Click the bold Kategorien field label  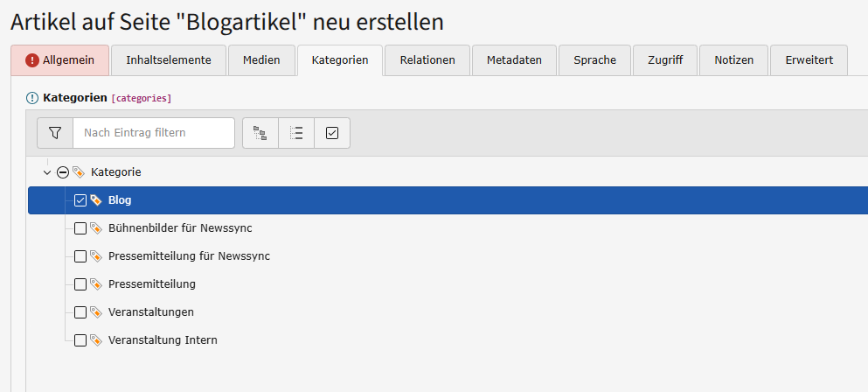(74, 98)
